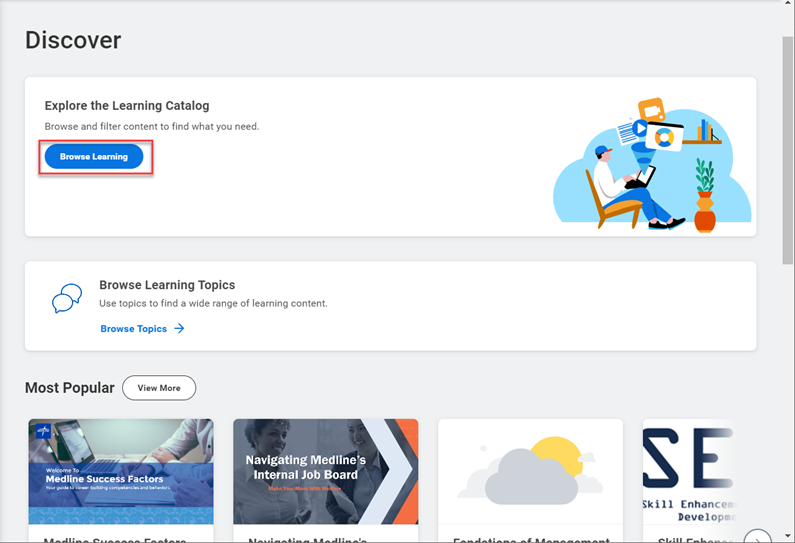Image resolution: width=795 pixels, height=543 pixels.
Task: Click the Browse Learning Topics heading
Action: (167, 285)
